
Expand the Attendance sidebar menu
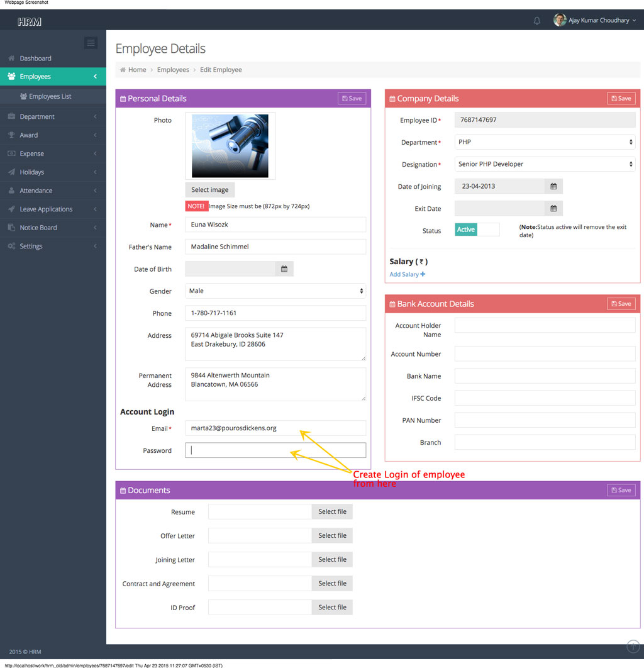(36, 191)
